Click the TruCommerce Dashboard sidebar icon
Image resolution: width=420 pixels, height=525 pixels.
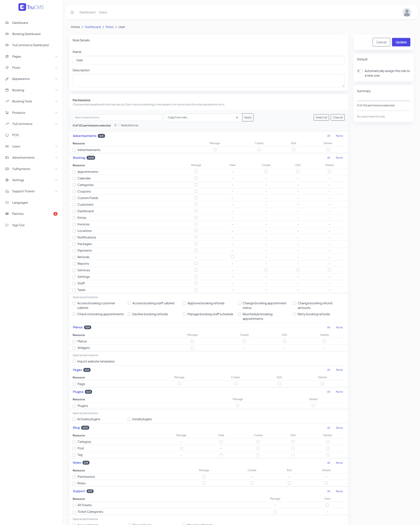tap(7, 45)
